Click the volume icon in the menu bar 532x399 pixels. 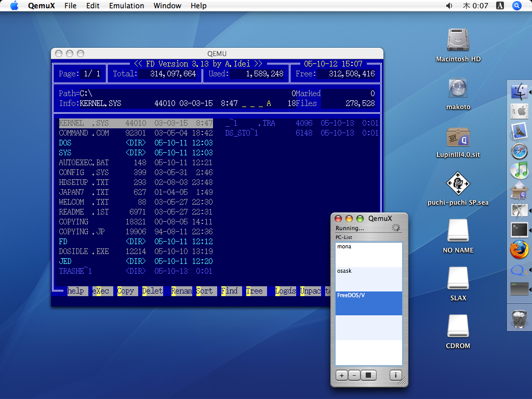tap(449, 6)
